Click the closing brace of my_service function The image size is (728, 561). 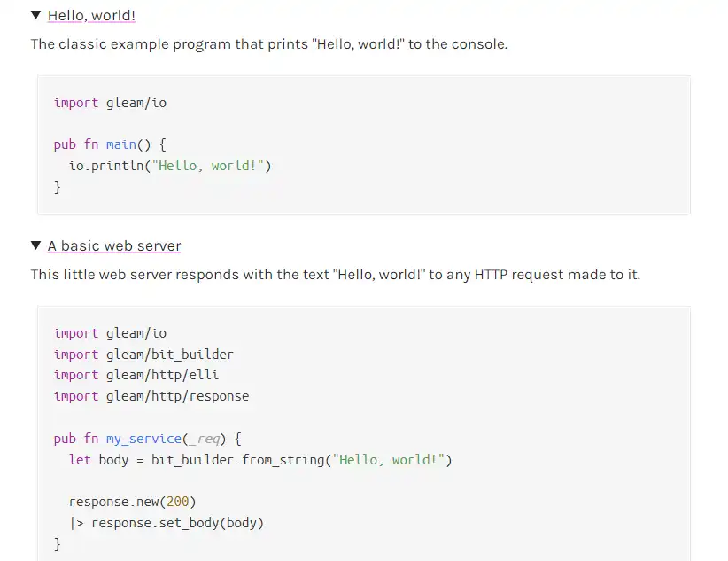[x=57, y=544]
